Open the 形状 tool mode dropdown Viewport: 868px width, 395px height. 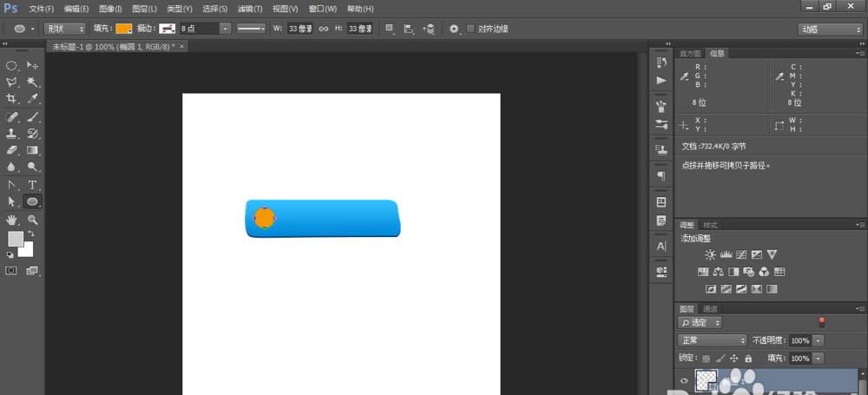pyautogui.click(x=66, y=29)
